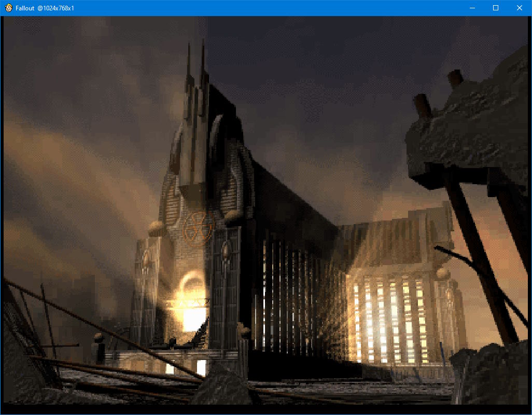Click the Fallout @1024x768x1 window title
The width and height of the screenshot is (532, 415).
(x=45, y=8)
